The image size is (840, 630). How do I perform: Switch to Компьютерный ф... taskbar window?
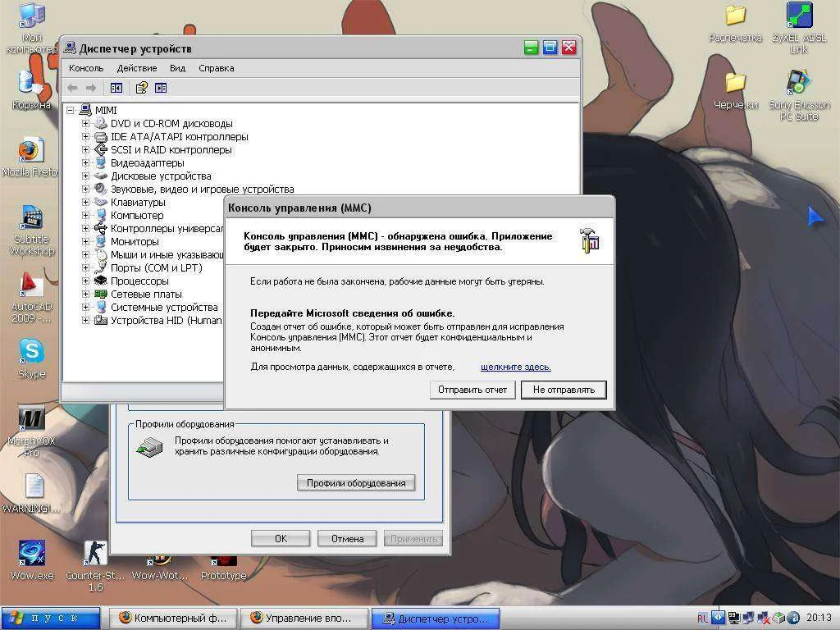point(171,619)
